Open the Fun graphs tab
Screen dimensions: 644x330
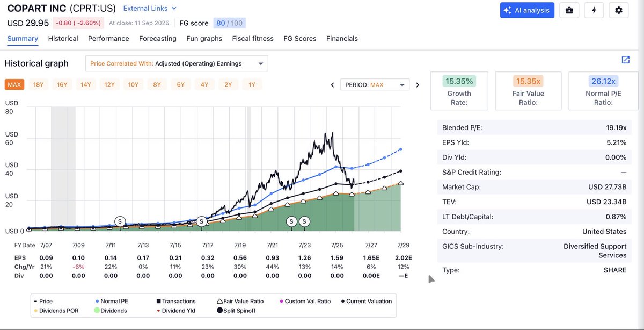[204, 39]
